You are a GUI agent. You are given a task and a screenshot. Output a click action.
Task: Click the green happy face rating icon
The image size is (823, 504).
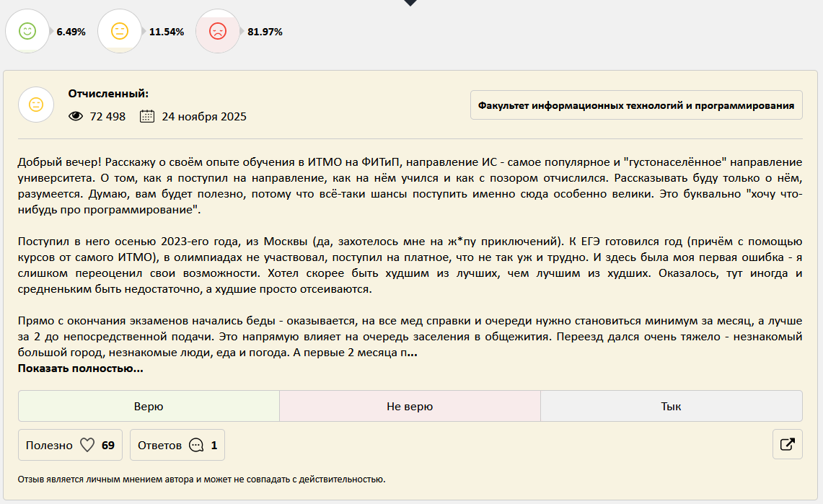click(27, 32)
